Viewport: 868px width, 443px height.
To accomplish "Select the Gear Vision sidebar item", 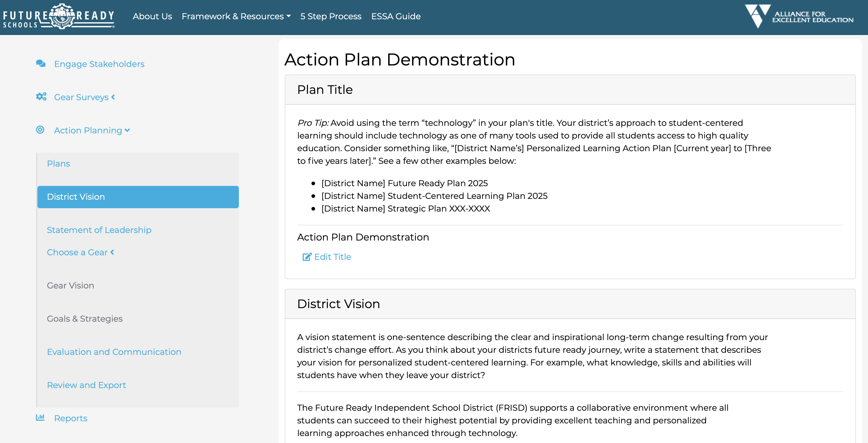I will [x=71, y=285].
